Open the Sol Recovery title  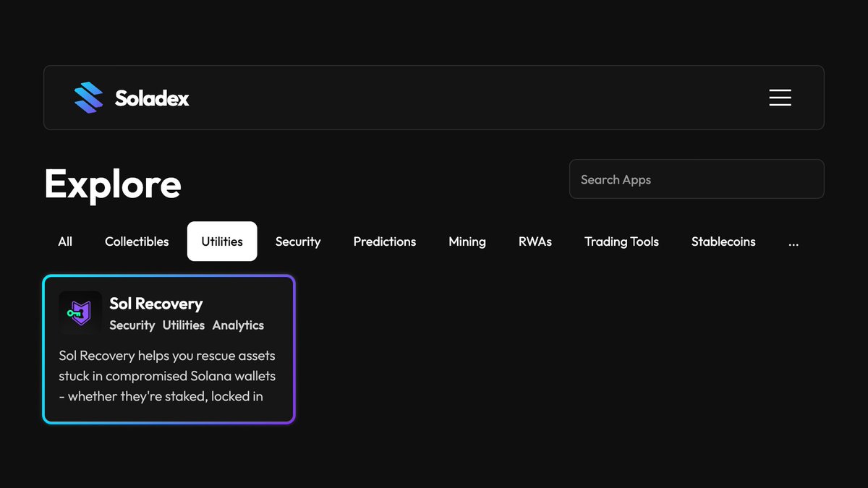click(156, 304)
